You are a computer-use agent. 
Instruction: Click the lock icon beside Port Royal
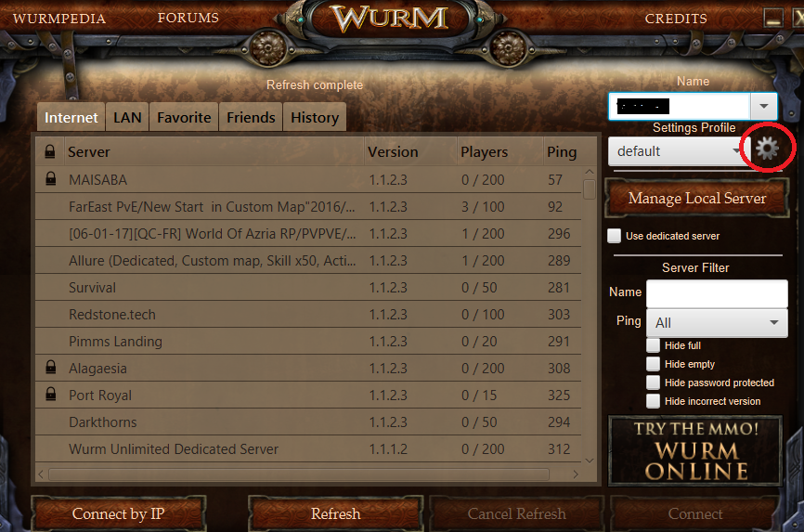50,394
